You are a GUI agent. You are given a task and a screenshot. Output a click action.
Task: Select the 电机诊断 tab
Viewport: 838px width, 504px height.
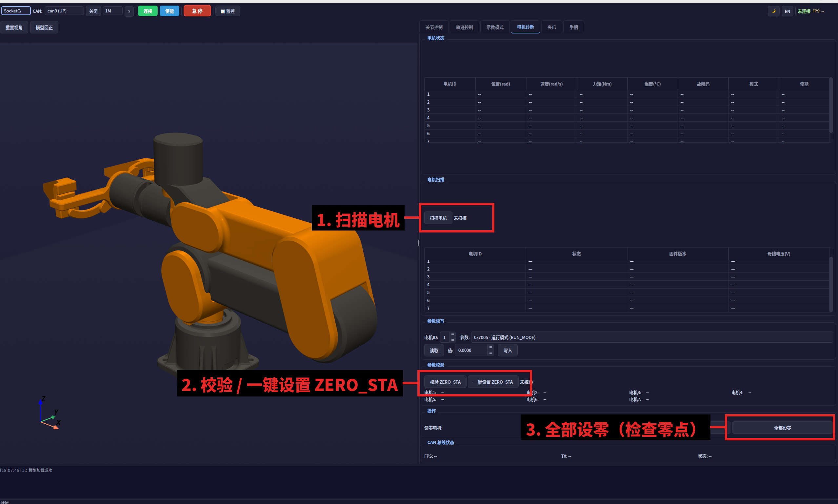526,27
